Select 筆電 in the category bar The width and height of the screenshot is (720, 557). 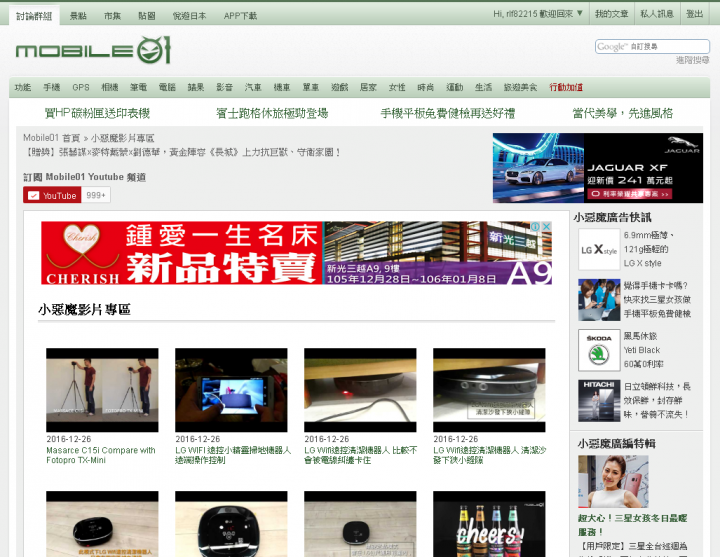[x=138, y=87]
